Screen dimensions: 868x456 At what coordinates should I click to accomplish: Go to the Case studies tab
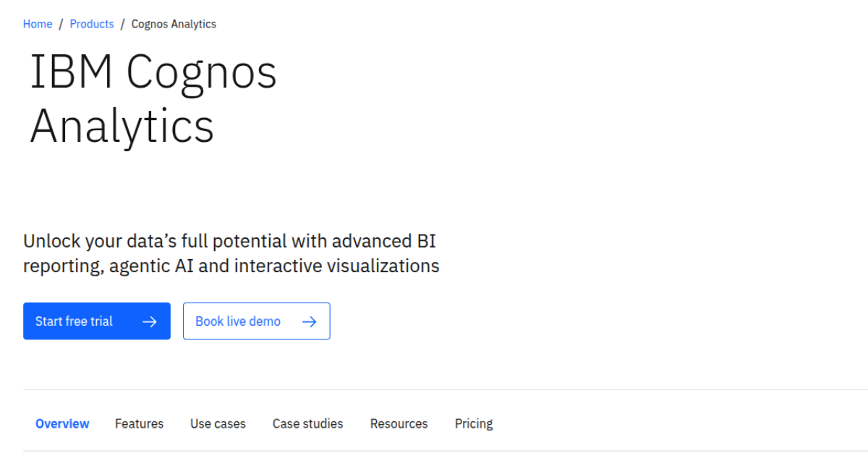coord(307,423)
